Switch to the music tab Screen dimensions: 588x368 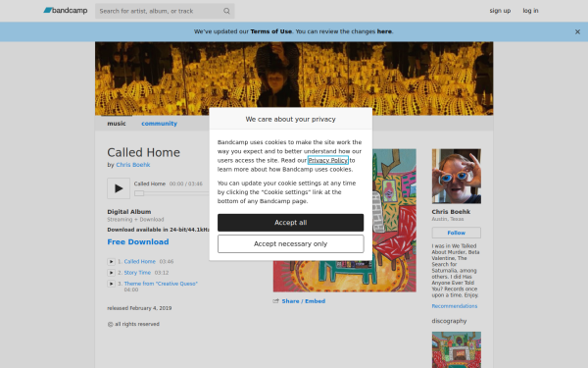[x=117, y=124]
